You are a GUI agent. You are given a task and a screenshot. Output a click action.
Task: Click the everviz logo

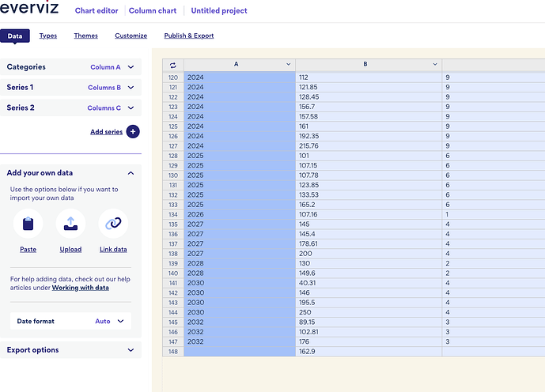tap(31, 10)
